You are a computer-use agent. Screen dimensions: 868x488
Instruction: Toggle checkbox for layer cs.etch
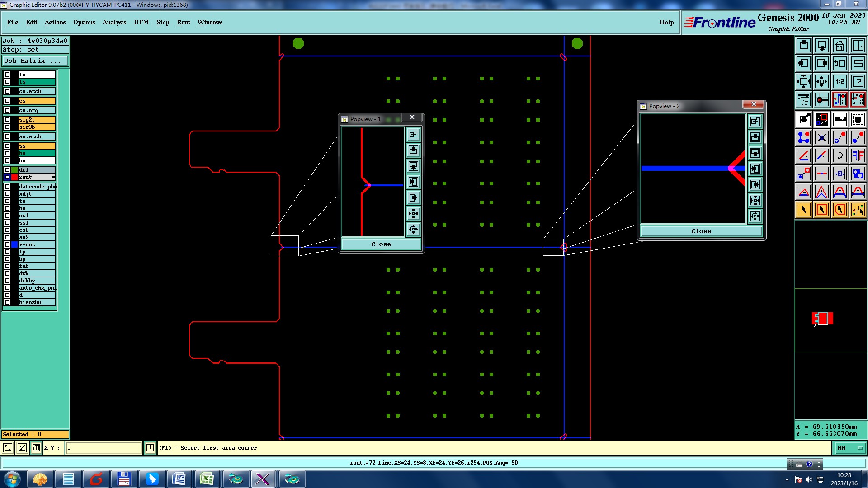coord(7,91)
